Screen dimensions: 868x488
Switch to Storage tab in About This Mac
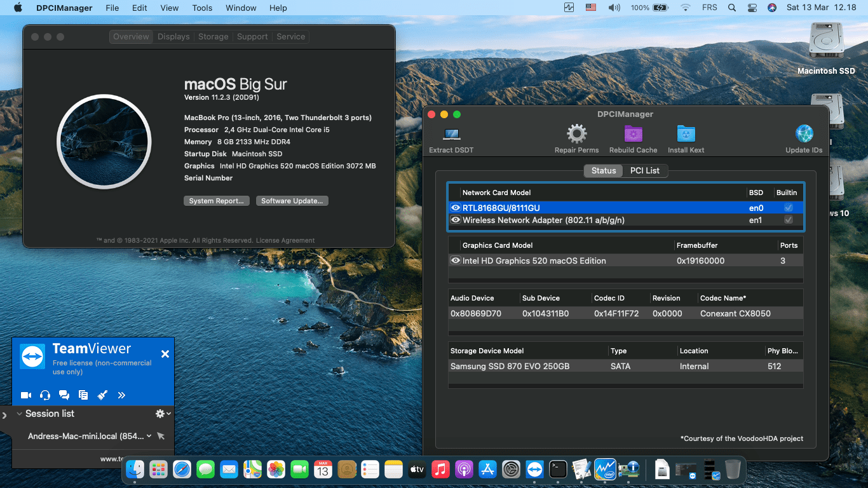[213, 36]
